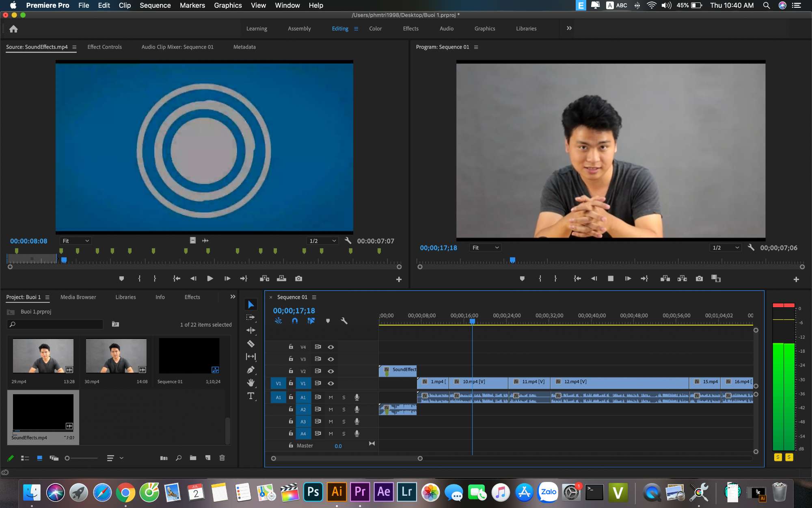The height and width of the screenshot is (508, 812).
Task: Click Lift button in Program monitor
Action: 665,279
